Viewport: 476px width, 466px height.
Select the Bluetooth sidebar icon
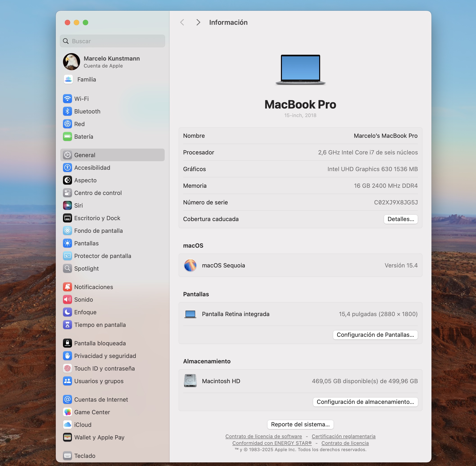click(x=67, y=111)
